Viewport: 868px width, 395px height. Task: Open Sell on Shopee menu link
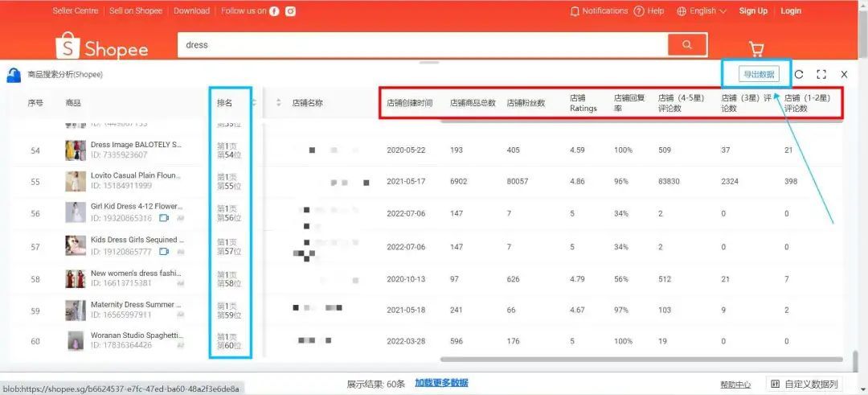tap(135, 11)
